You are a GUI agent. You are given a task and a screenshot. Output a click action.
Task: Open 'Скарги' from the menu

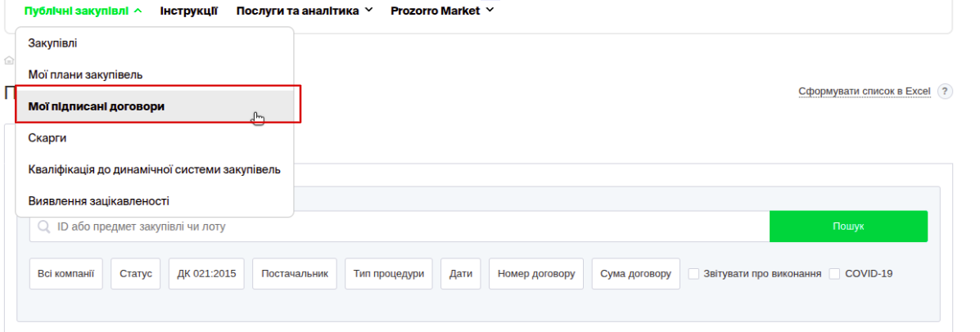tap(47, 138)
